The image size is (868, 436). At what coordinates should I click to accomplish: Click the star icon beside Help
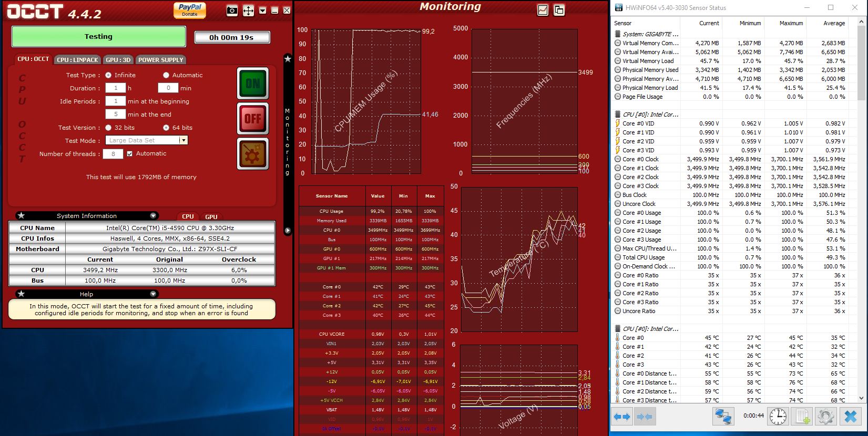pos(21,294)
